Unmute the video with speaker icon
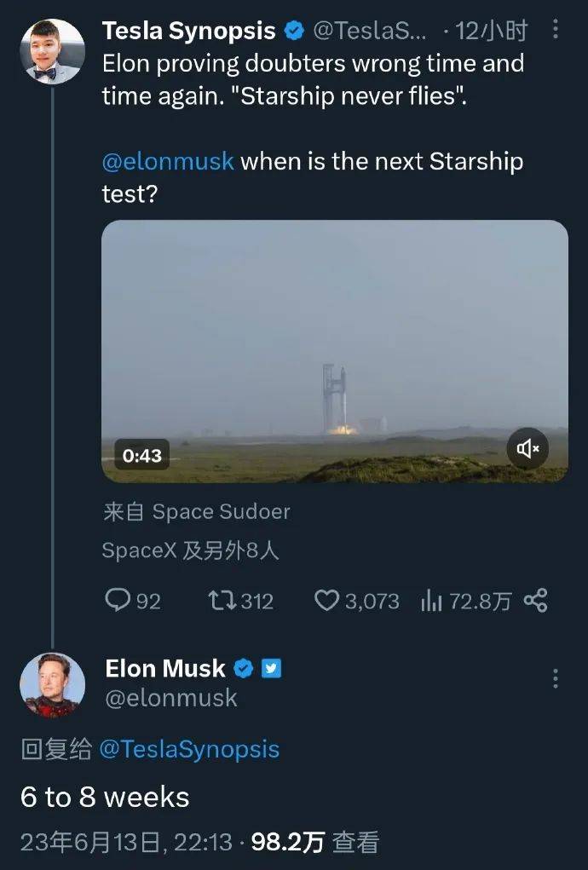Viewport: 588px width, 870px height. [x=528, y=448]
